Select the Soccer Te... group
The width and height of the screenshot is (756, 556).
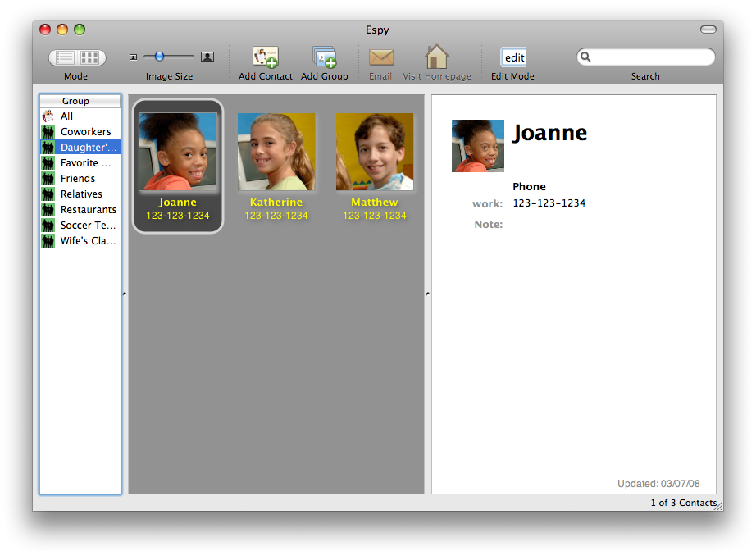(x=80, y=226)
